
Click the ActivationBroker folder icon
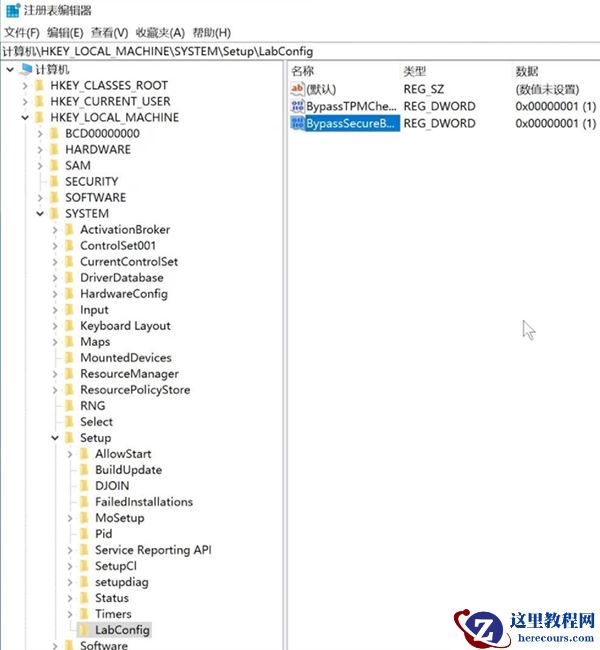(x=69, y=230)
